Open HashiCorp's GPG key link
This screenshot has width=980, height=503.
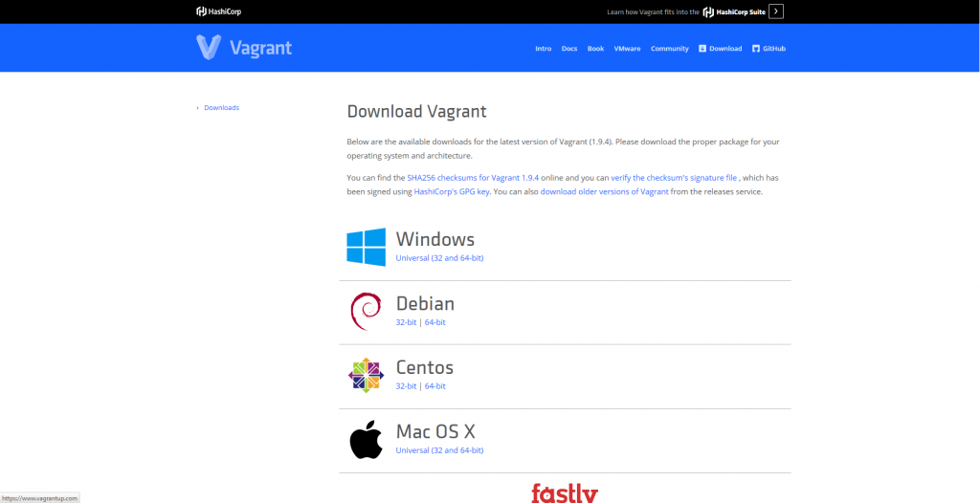452,192
